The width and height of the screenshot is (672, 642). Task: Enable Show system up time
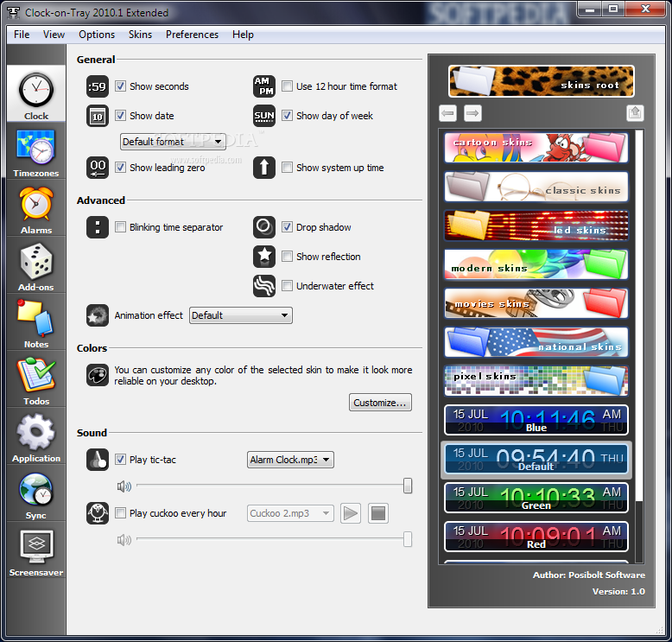pyautogui.click(x=287, y=168)
